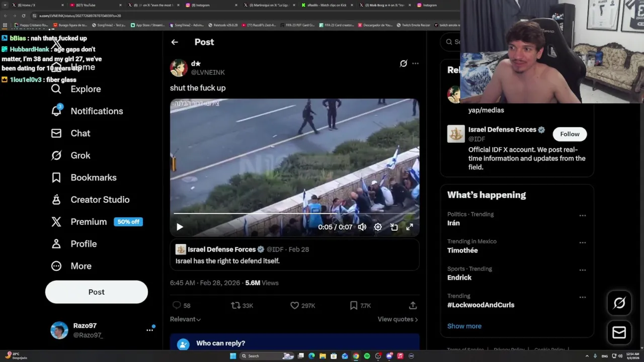Mute the video with the speaker icon
This screenshot has height=362, width=644.
(362, 227)
